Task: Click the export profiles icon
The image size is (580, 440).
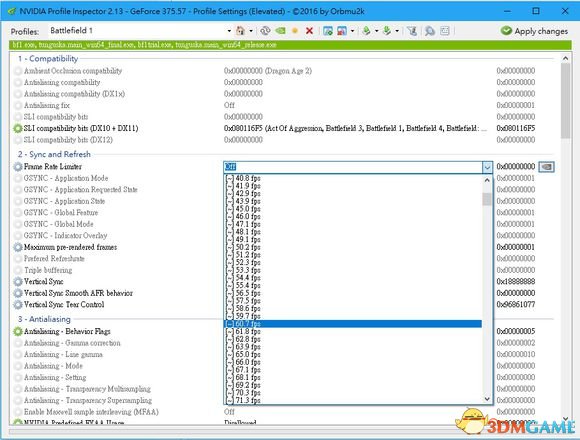Action: (x=367, y=31)
